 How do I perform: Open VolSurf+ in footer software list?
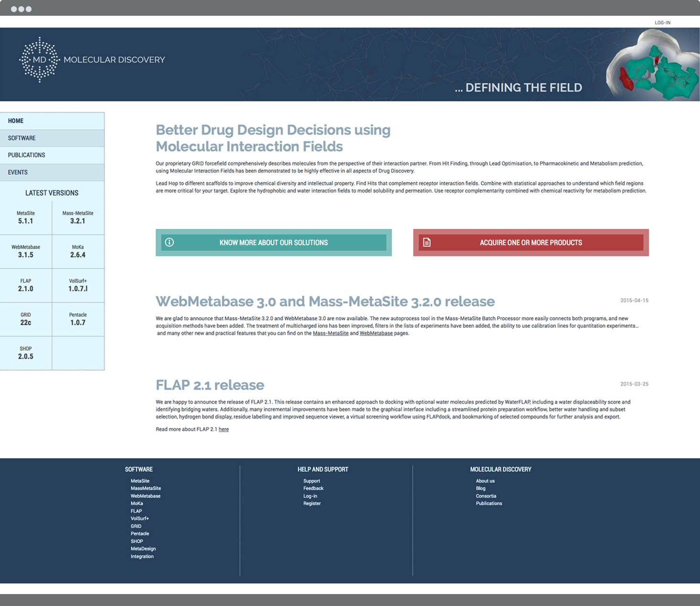139,519
